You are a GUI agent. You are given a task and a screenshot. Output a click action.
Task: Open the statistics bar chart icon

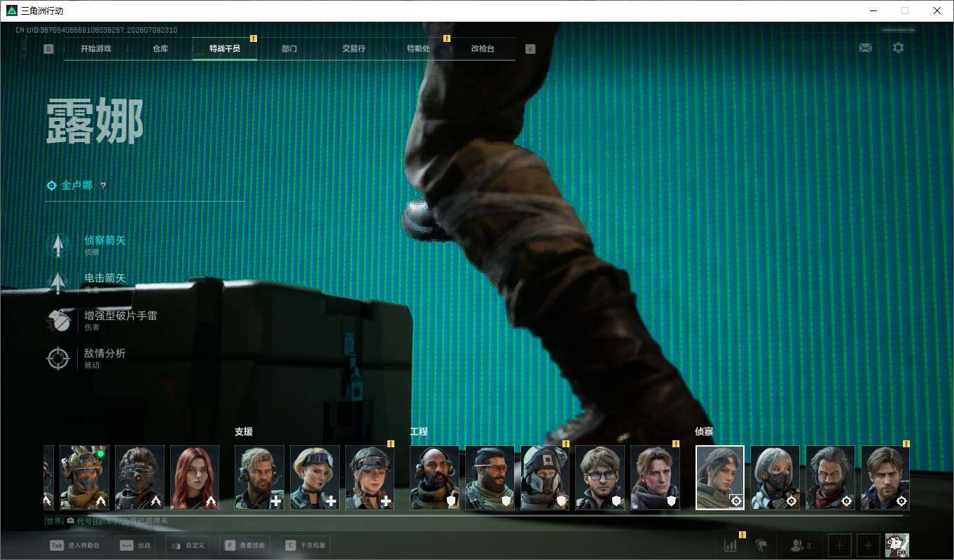click(731, 545)
